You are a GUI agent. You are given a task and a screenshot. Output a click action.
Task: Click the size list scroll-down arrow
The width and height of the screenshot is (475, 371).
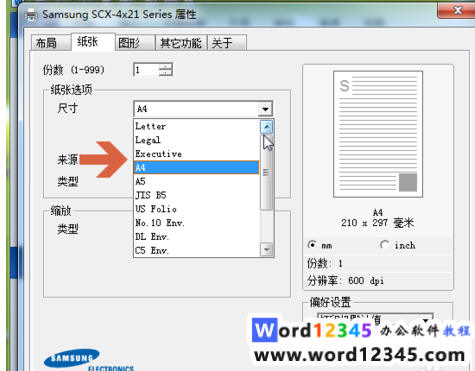(266, 249)
